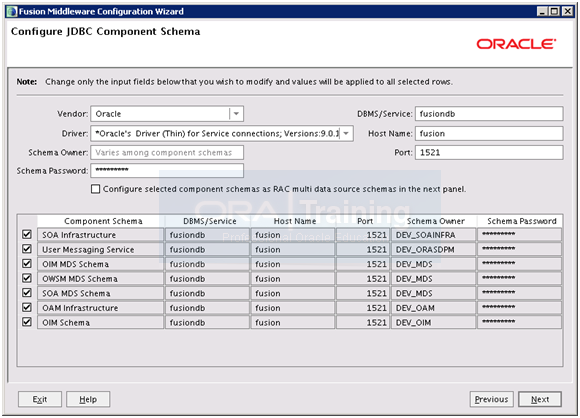Image resolution: width=580 pixels, height=418 pixels.
Task: Toggle the OWSM MDS Schema checkbox
Action: [x=27, y=278]
